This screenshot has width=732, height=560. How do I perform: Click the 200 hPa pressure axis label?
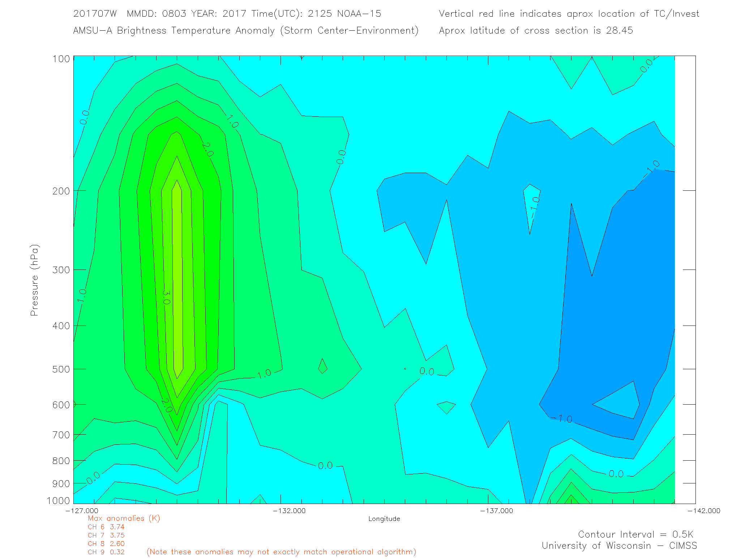coord(61,191)
